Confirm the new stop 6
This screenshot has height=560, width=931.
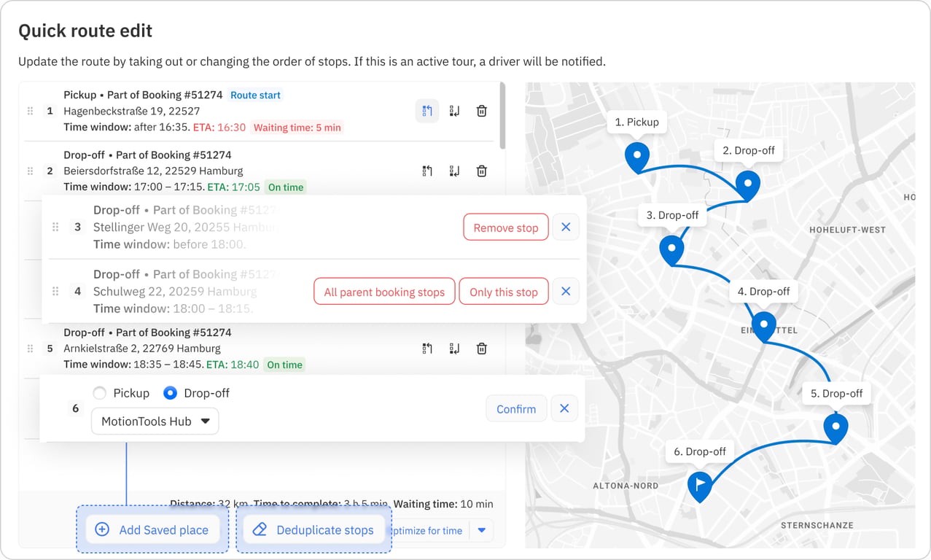coord(516,408)
